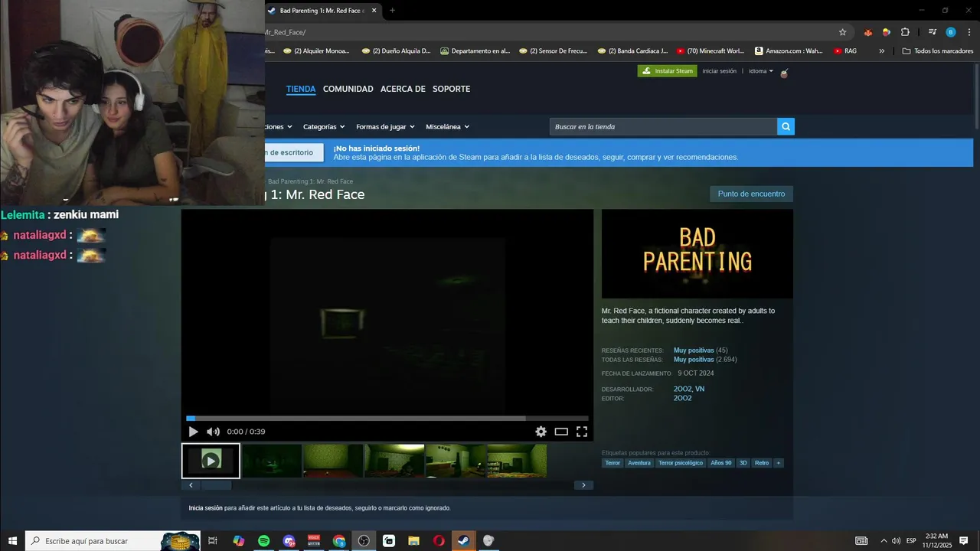Open Windows notification center icon

click(964, 541)
